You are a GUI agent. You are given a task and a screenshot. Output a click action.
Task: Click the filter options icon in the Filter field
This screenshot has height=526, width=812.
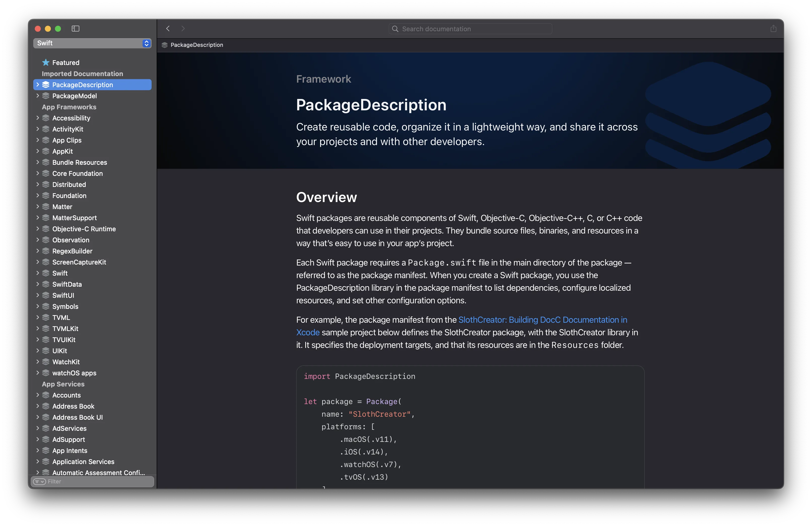tap(39, 482)
